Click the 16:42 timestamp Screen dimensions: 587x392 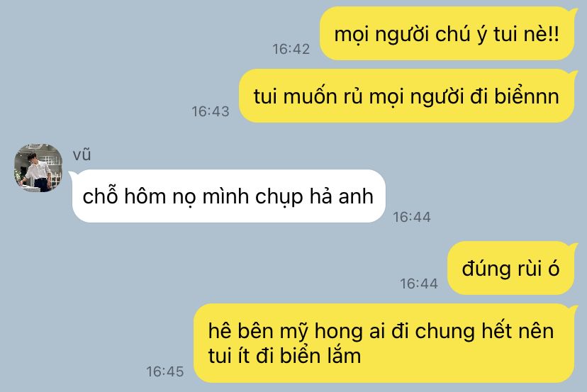291,49
